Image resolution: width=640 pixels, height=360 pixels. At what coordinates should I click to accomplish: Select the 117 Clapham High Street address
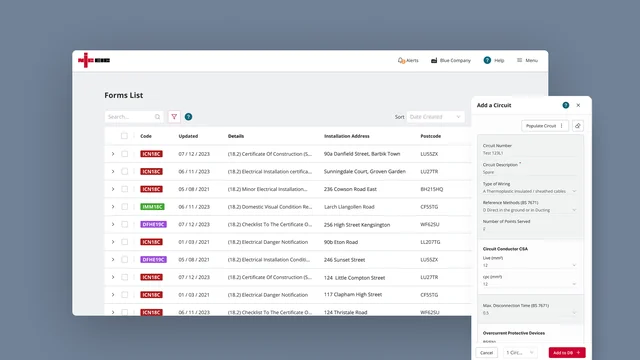pos(353,294)
